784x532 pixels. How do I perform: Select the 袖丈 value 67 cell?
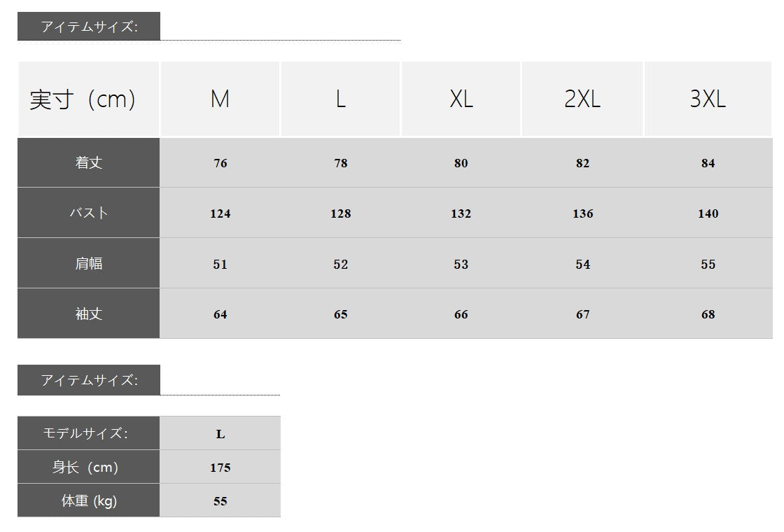coord(582,314)
